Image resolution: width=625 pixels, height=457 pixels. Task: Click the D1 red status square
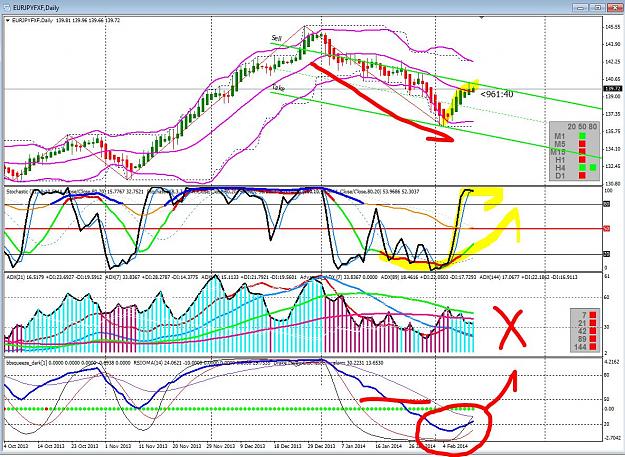pyautogui.click(x=582, y=175)
